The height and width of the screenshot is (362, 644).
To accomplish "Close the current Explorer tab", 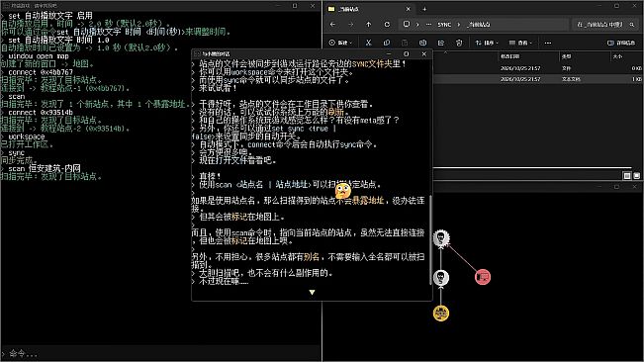I will pyautogui.click(x=408, y=9).
